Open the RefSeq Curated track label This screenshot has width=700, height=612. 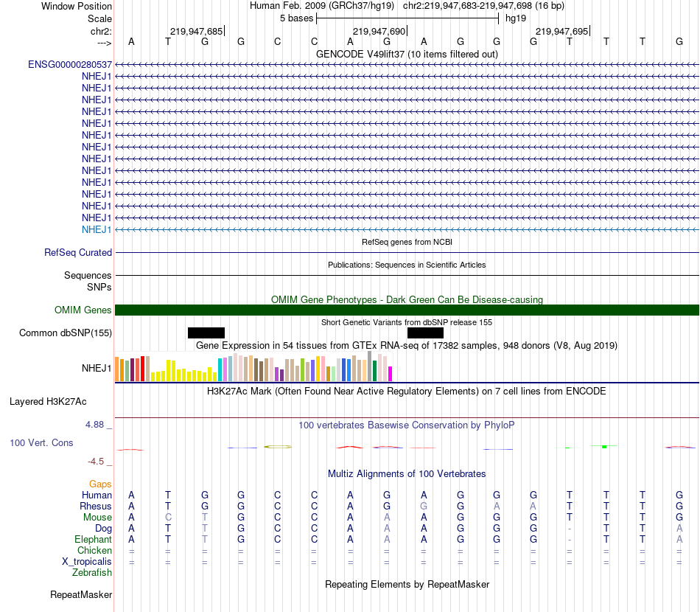click(x=78, y=252)
